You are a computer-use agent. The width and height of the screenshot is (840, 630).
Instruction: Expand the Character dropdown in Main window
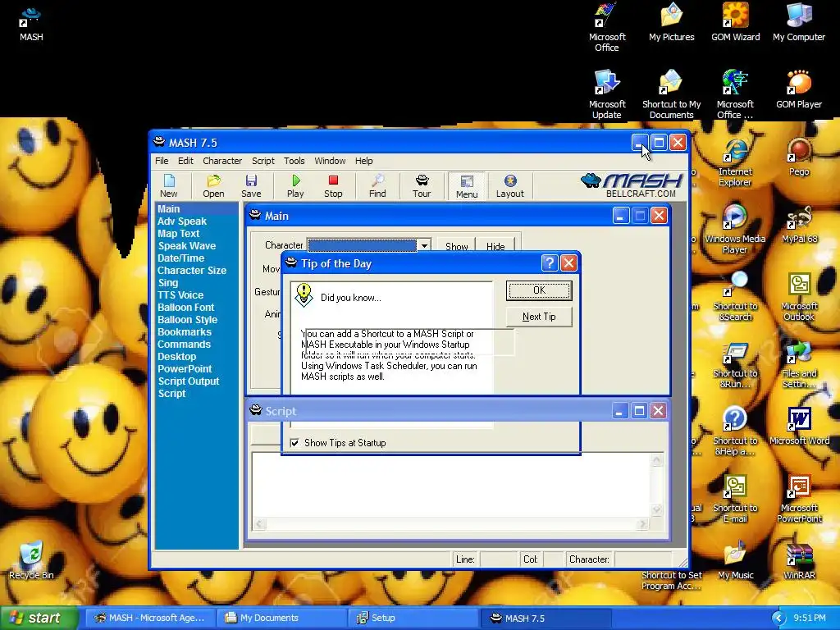tap(424, 245)
